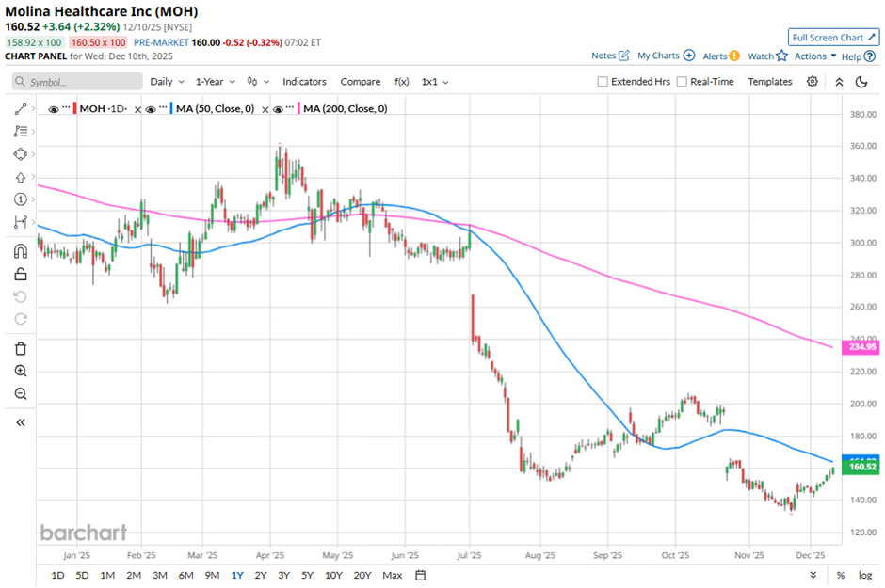Select the 6M time range tab

[185, 575]
